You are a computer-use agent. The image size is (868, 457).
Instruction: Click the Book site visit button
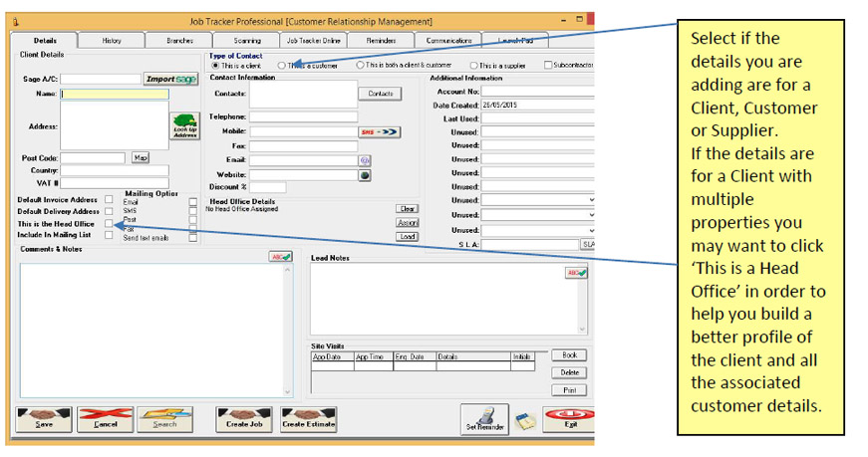coord(569,355)
